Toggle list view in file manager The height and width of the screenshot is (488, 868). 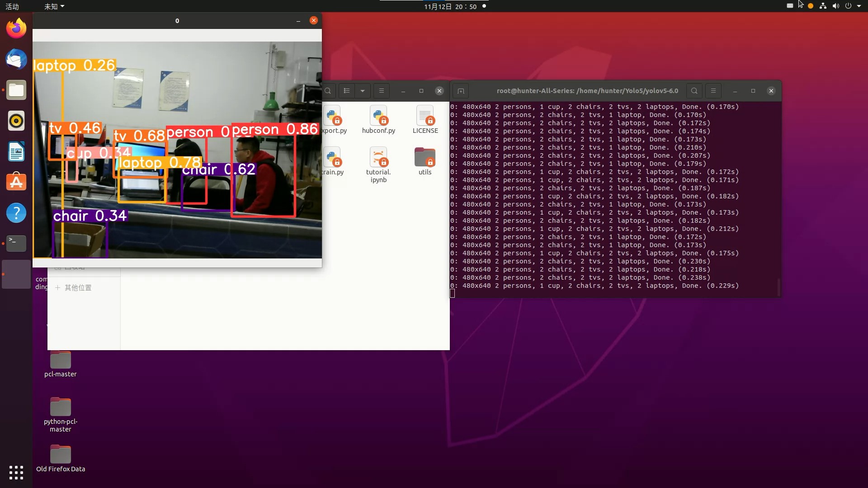pyautogui.click(x=347, y=91)
